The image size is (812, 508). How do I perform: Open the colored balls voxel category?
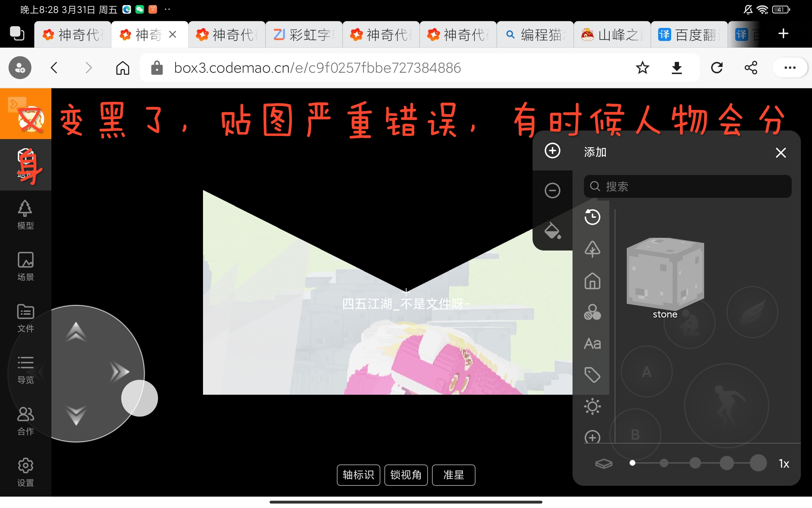592,312
